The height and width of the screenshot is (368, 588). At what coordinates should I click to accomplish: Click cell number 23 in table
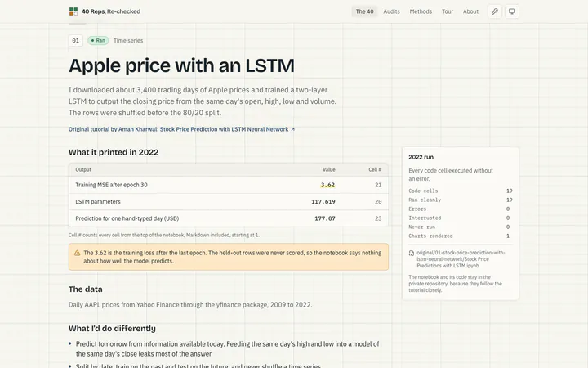[378, 218]
